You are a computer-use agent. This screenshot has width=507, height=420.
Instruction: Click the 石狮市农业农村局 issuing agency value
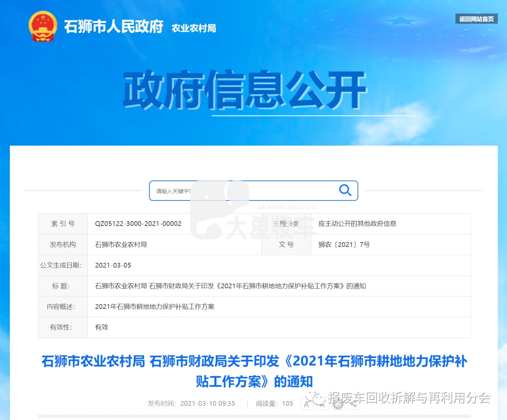tap(121, 244)
